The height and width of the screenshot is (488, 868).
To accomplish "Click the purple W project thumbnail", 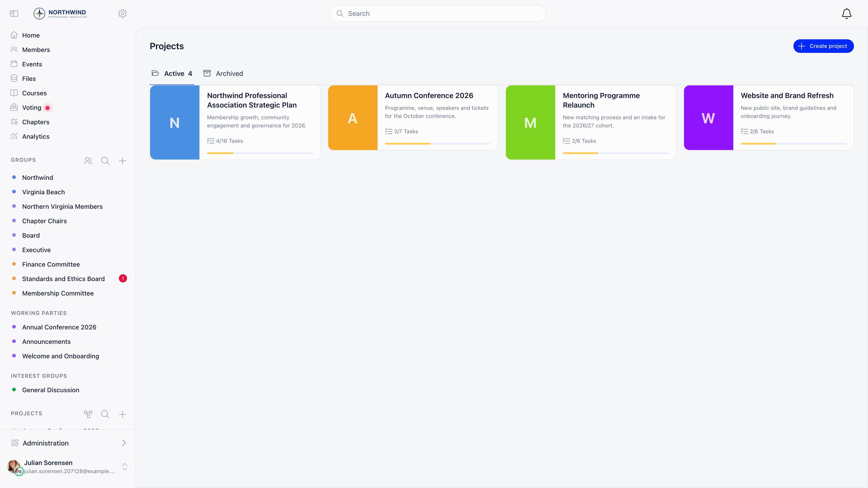I will click(708, 117).
